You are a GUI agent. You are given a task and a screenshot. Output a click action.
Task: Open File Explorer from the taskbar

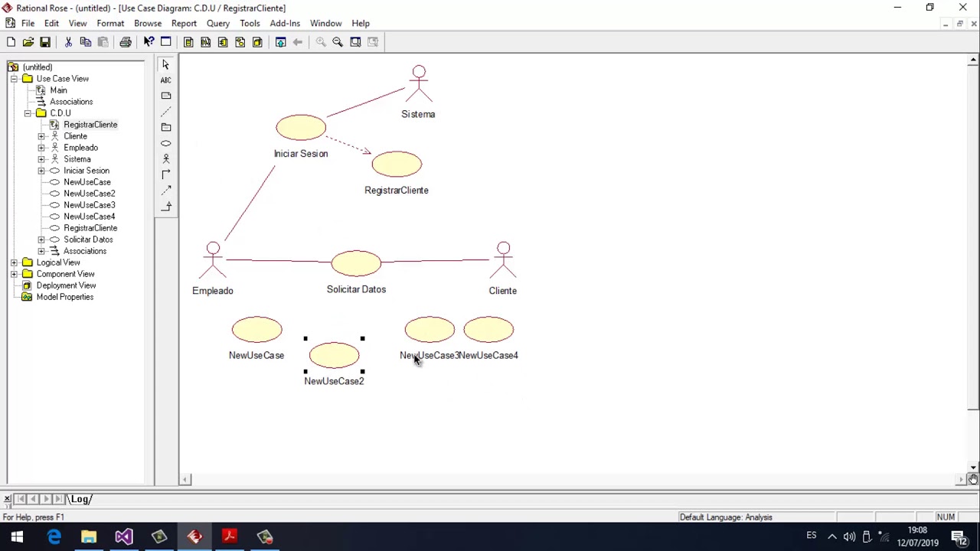click(x=89, y=536)
